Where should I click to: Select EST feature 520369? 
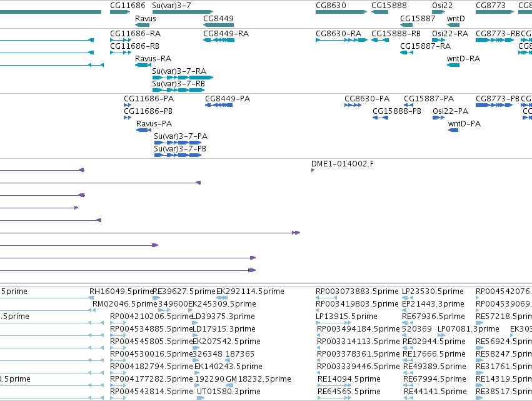[x=417, y=329]
